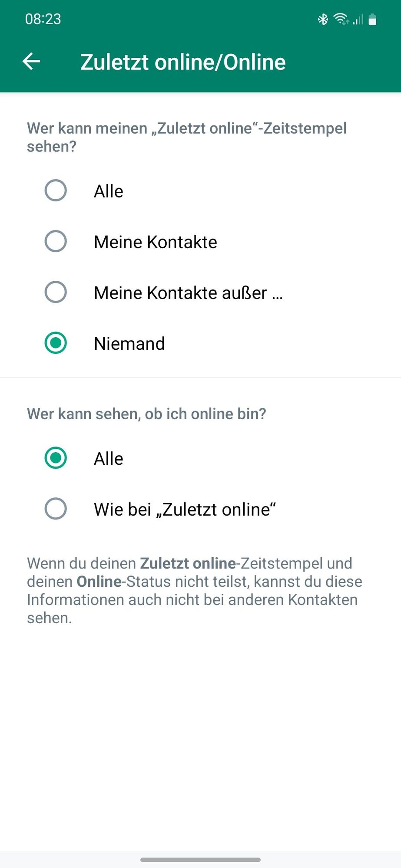Tap the 'Zuletzt online/Online' header title
Viewport: 401px width, 868px height.
183,62
